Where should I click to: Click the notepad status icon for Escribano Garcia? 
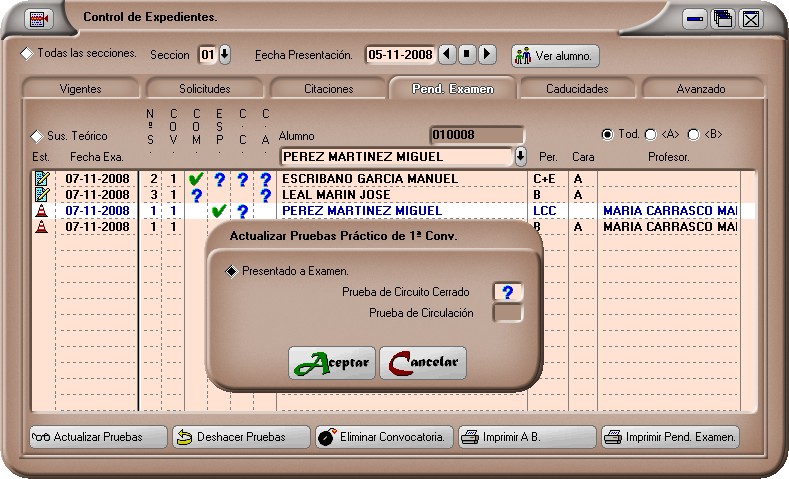coord(42,179)
